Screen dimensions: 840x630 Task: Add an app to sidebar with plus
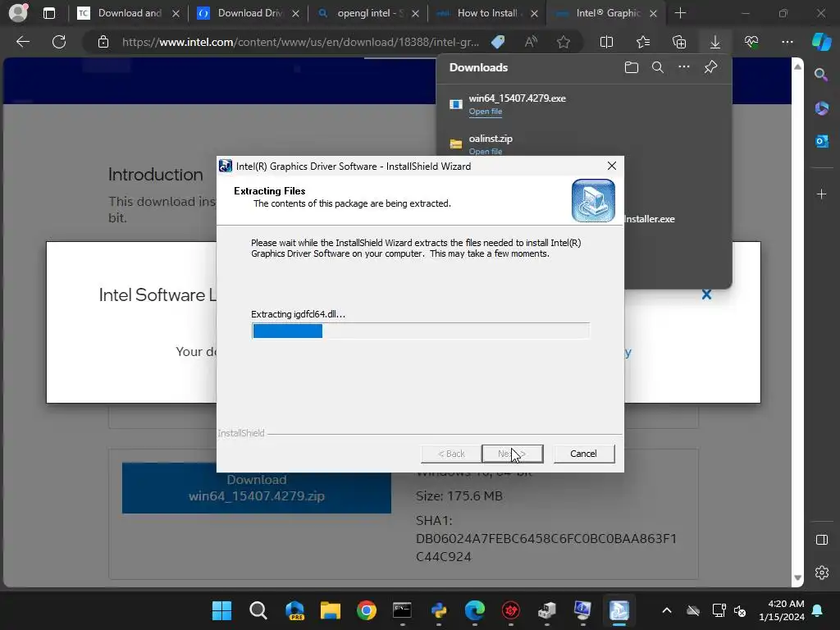[821, 194]
